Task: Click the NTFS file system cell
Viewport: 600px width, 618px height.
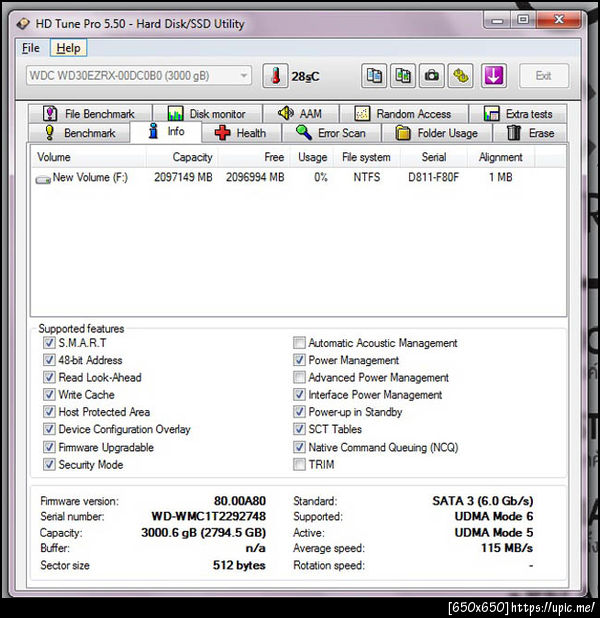Action: (x=367, y=177)
